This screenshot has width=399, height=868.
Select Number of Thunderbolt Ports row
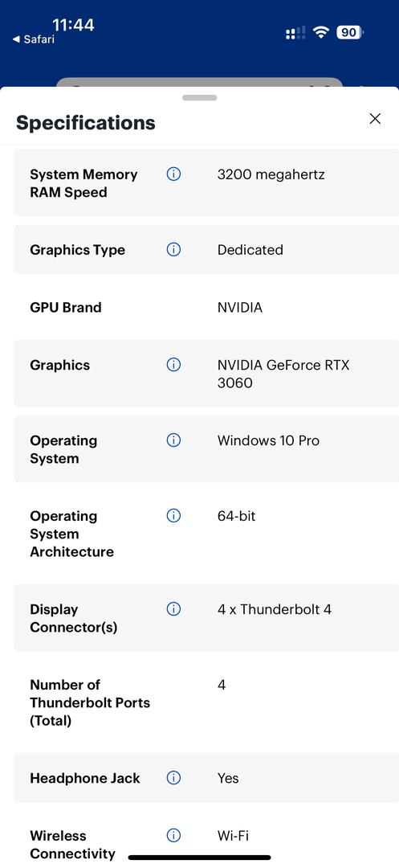click(206, 702)
